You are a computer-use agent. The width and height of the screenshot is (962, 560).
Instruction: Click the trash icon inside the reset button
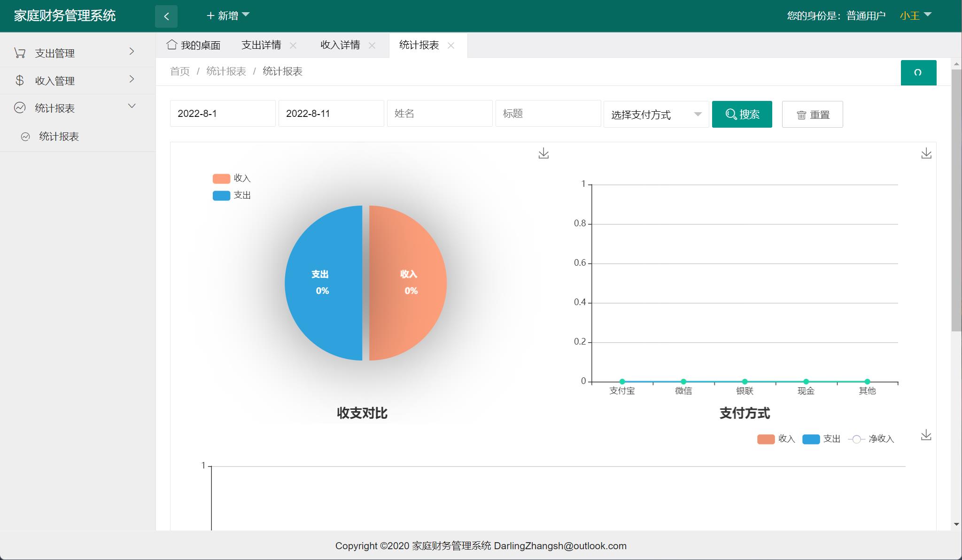(x=802, y=114)
